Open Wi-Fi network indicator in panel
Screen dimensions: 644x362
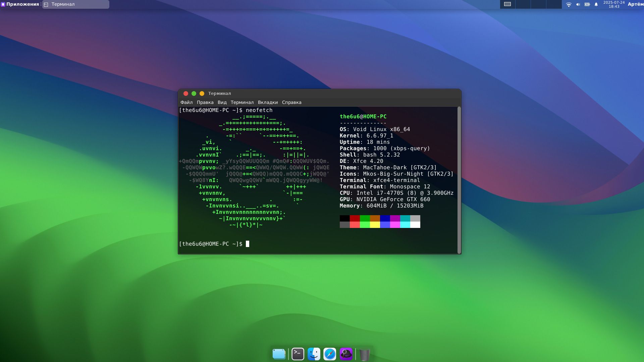[x=569, y=4]
